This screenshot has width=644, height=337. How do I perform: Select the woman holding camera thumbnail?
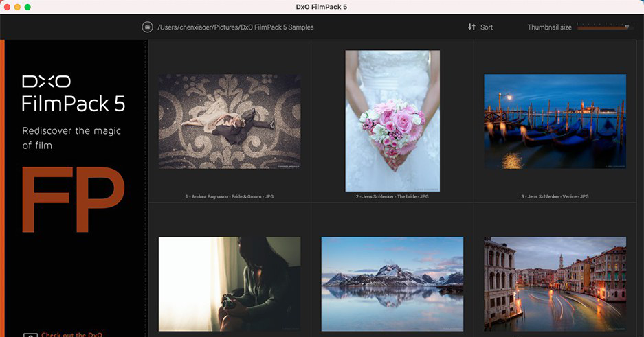[x=229, y=283]
